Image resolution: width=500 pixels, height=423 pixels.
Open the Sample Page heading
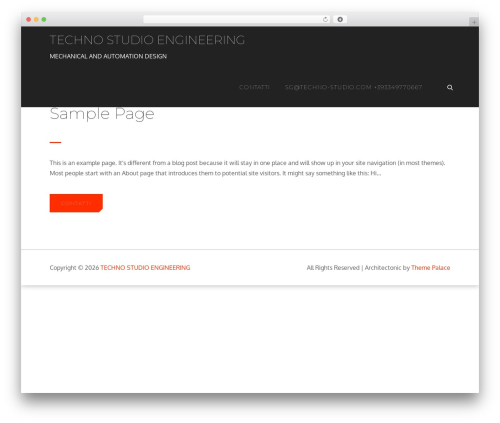[x=102, y=114]
